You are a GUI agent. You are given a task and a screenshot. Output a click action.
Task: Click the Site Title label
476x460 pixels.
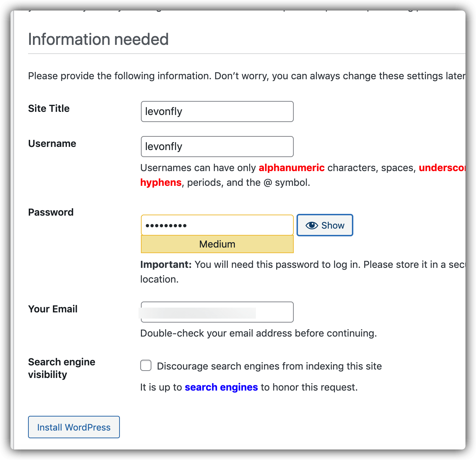pos(49,108)
